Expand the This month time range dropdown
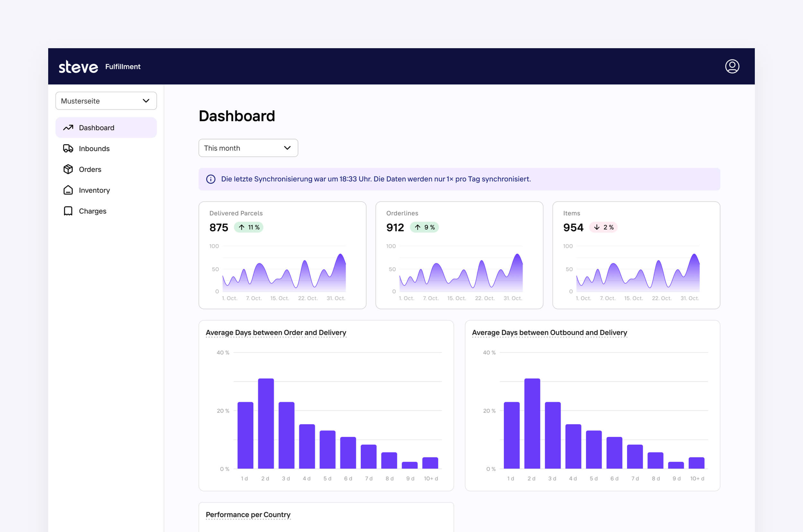Viewport: 803px width, 532px height. [248, 148]
